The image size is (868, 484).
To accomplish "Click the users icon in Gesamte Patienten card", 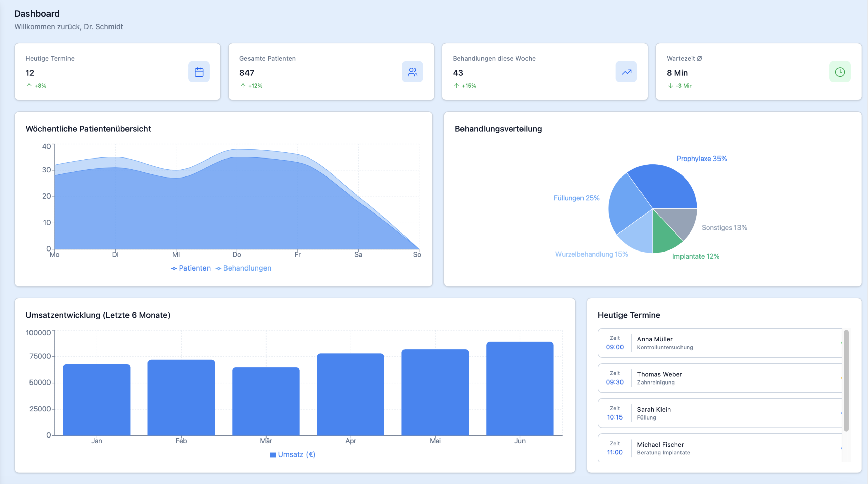I will click(412, 72).
